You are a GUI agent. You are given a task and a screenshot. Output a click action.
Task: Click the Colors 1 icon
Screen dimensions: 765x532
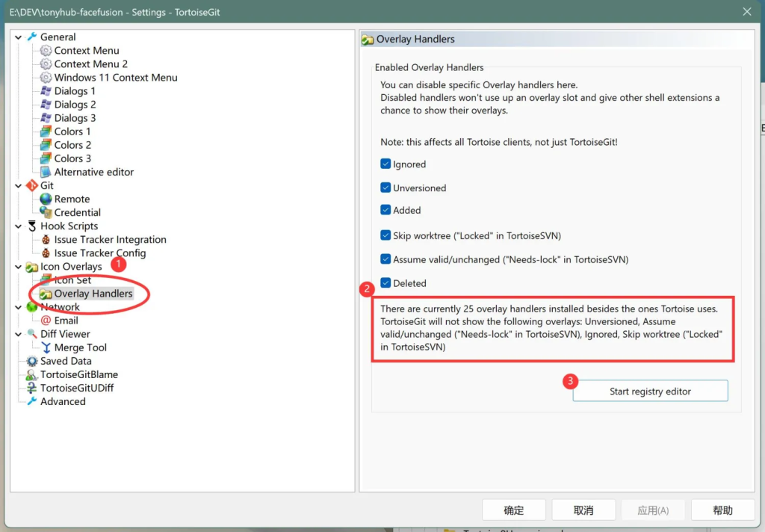tap(46, 132)
